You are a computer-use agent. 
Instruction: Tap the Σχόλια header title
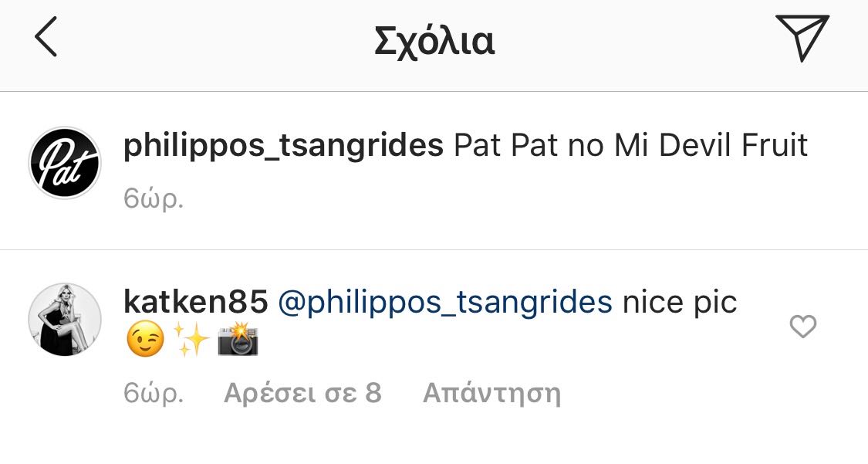coord(434,41)
